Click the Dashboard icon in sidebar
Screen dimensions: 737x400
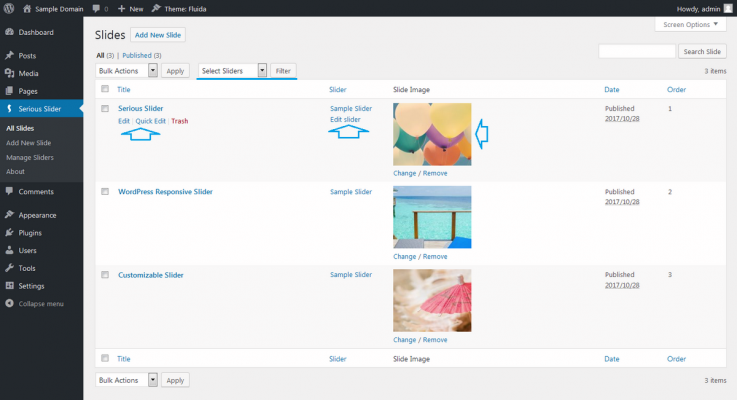click(x=9, y=32)
